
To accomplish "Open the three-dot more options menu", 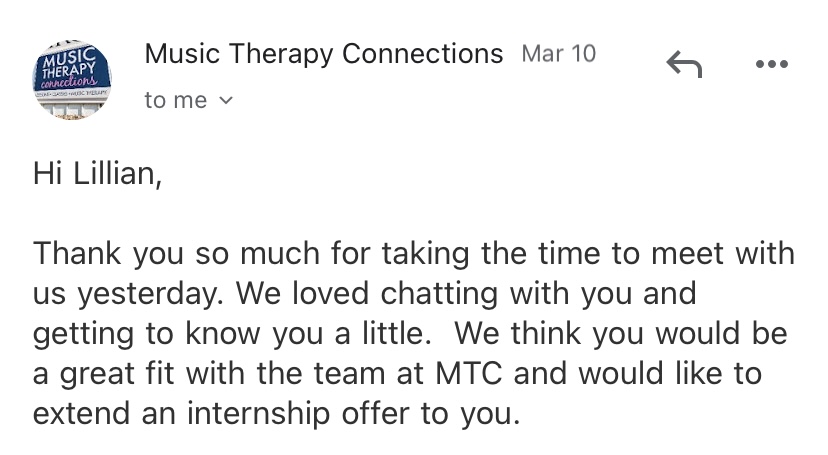I will point(771,65).
